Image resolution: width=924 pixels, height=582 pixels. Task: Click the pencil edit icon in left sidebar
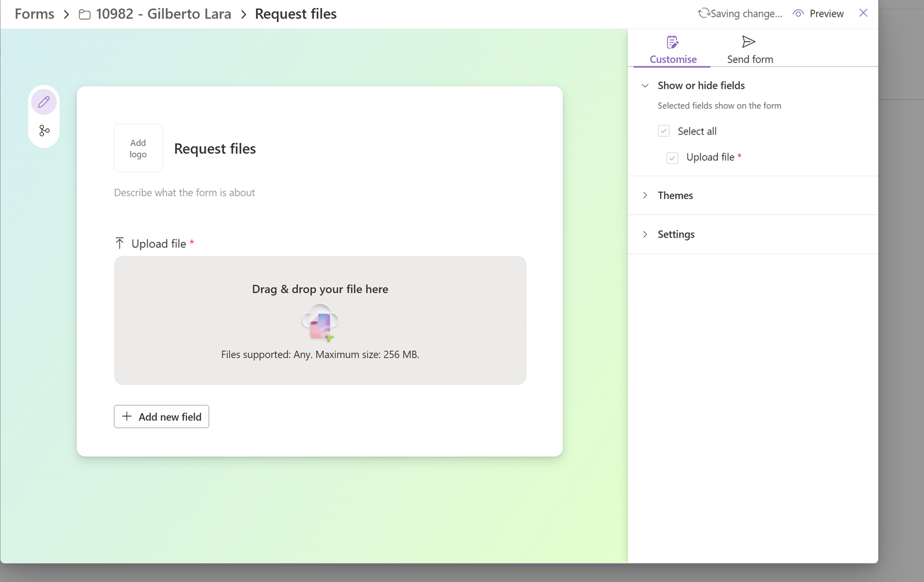tap(44, 102)
